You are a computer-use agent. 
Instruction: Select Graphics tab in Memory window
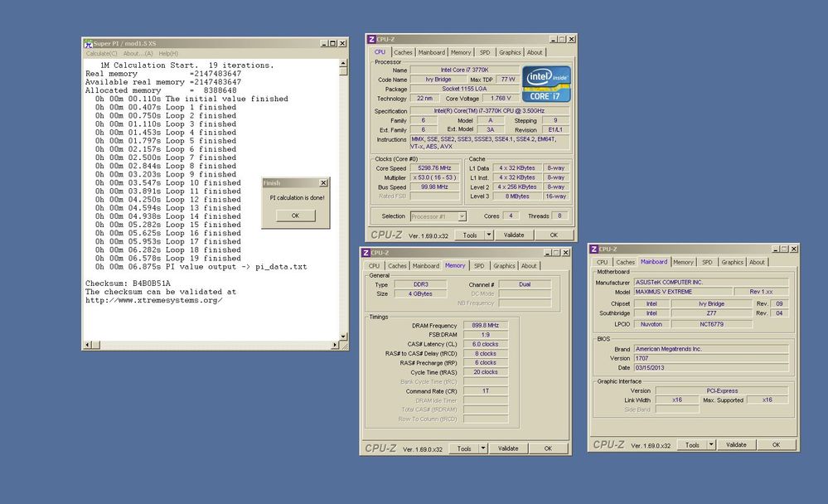(504, 266)
